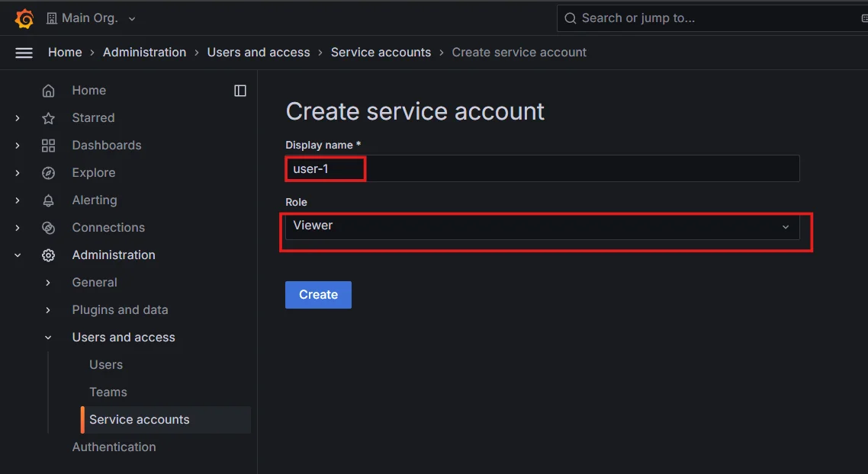Go to Service accounts in the breadcrumb
This screenshot has width=868, height=474.
(x=381, y=52)
